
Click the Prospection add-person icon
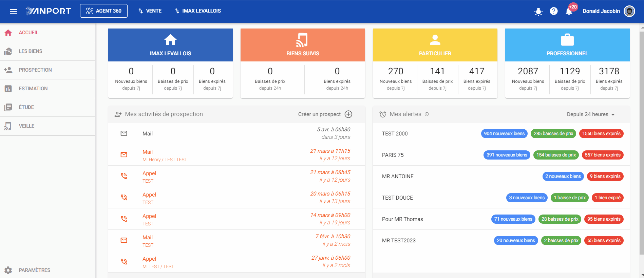[x=8, y=70]
